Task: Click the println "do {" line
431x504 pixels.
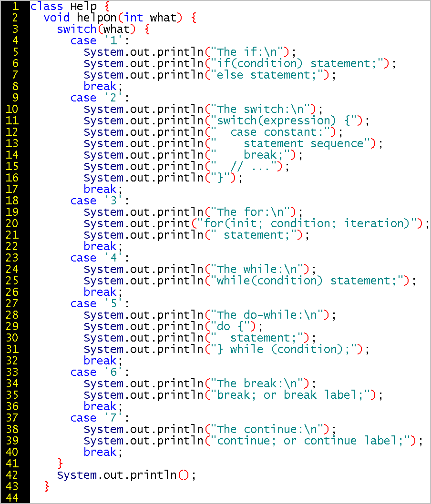Action: (173, 326)
